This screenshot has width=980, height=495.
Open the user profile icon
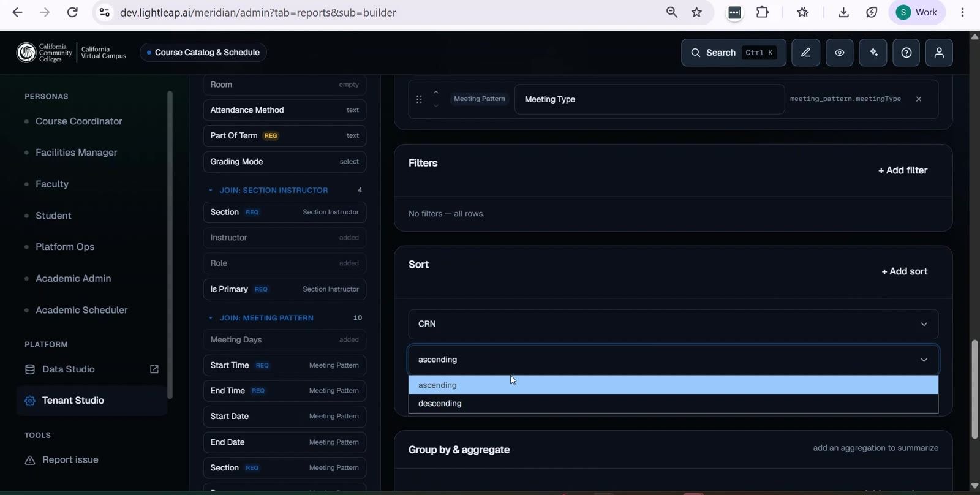coord(939,53)
